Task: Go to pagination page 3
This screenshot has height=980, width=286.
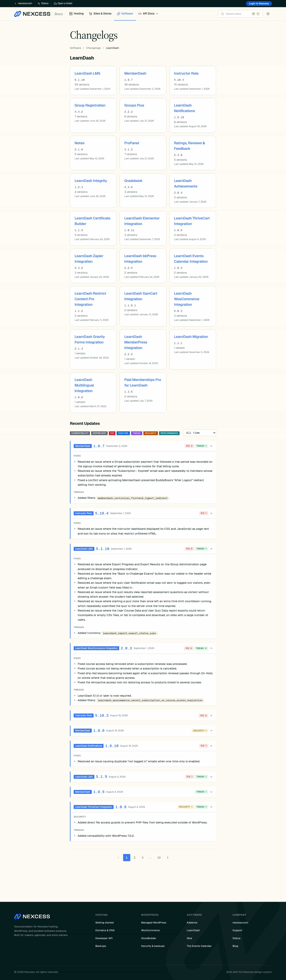Action: pos(142,858)
